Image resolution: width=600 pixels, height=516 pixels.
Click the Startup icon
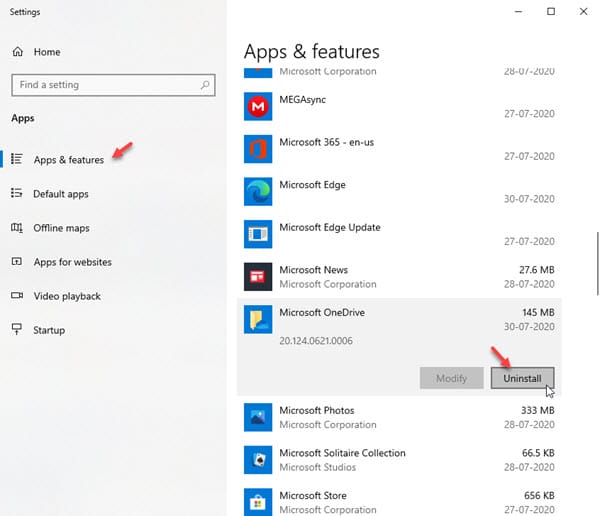click(16, 329)
